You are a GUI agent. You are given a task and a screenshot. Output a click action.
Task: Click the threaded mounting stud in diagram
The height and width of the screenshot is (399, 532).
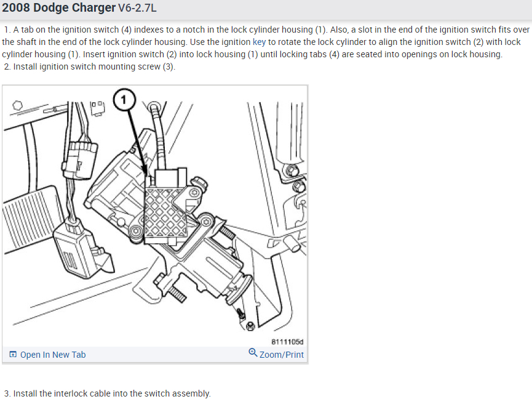(177, 294)
